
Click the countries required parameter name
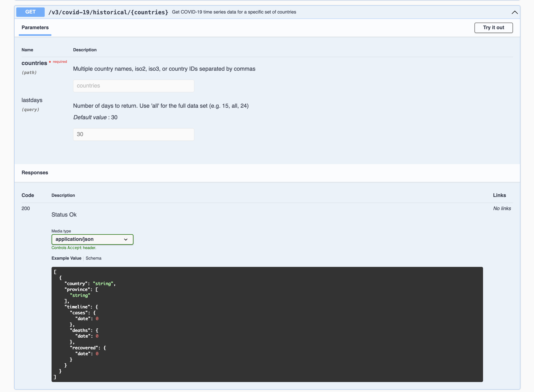(34, 63)
